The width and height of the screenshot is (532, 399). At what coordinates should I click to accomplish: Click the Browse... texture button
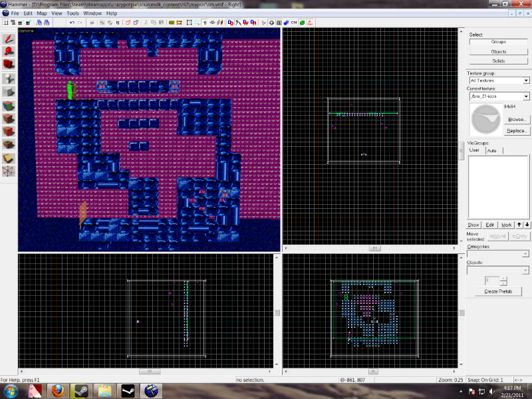517,120
